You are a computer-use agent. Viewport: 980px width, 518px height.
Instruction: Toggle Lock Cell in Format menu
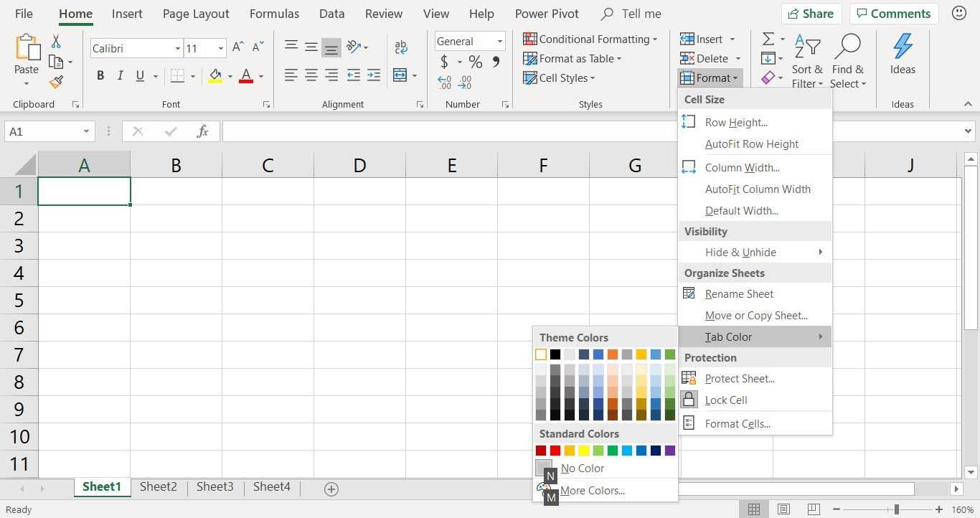(x=726, y=400)
